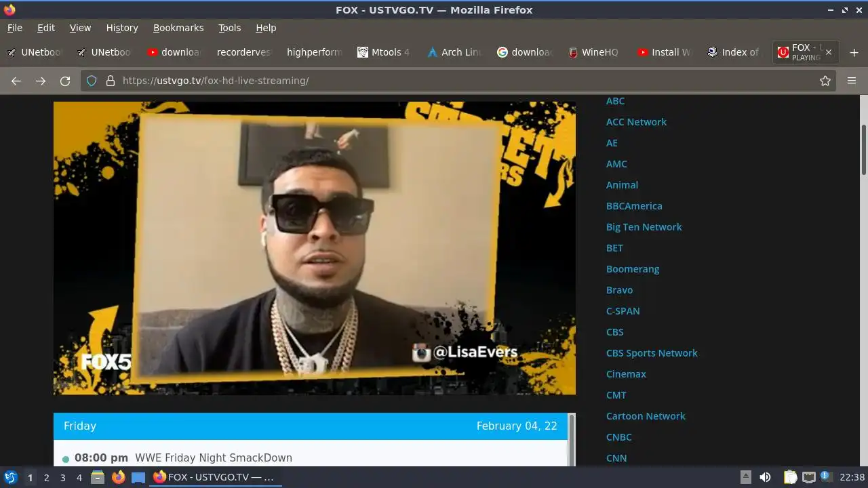Open the C-SPAN channel link
This screenshot has width=868, height=488.
623,311
